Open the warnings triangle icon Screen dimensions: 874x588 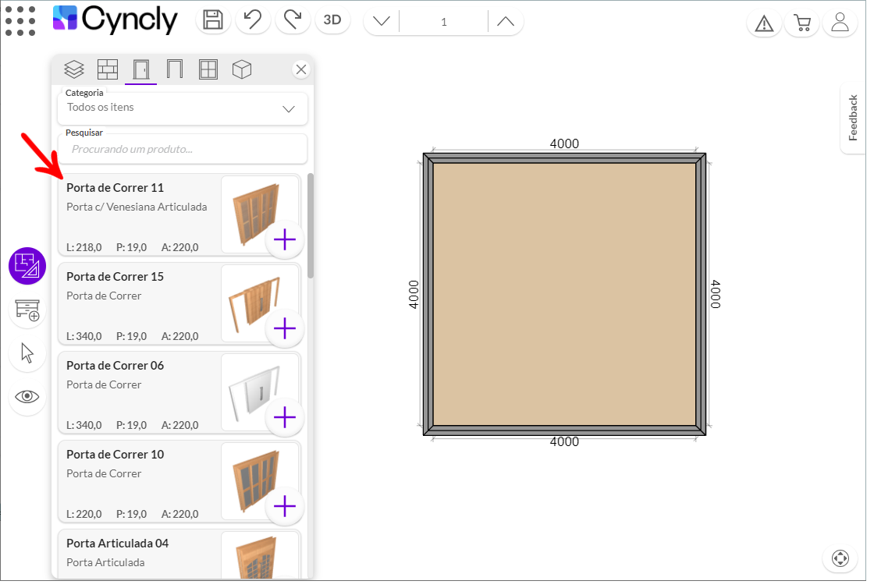764,23
